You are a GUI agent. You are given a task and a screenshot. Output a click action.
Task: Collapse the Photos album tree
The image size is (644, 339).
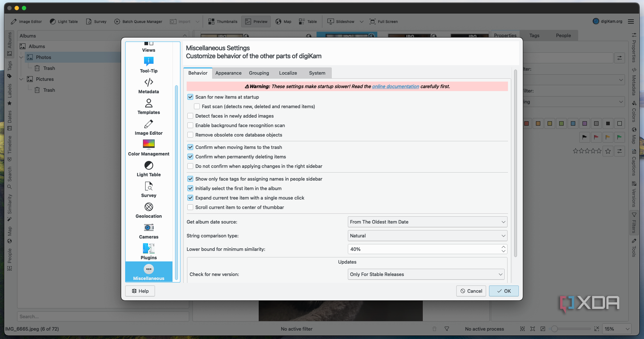coord(21,57)
